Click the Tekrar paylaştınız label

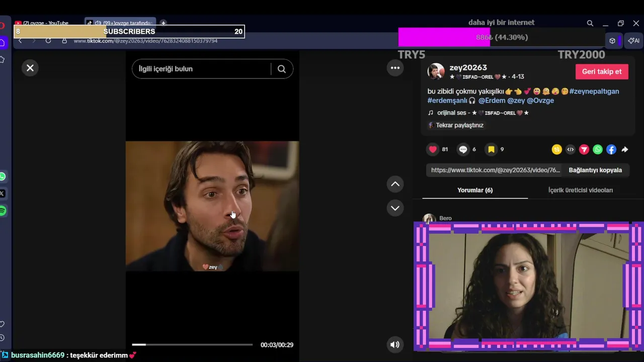(x=459, y=125)
